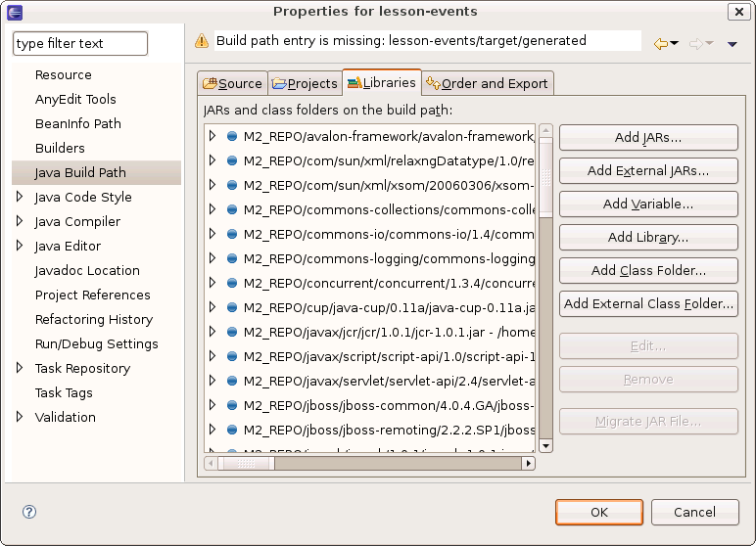Screen dimensions: 756x546
Task: Expand the servlet-api library entry
Action: pyautogui.click(x=213, y=381)
